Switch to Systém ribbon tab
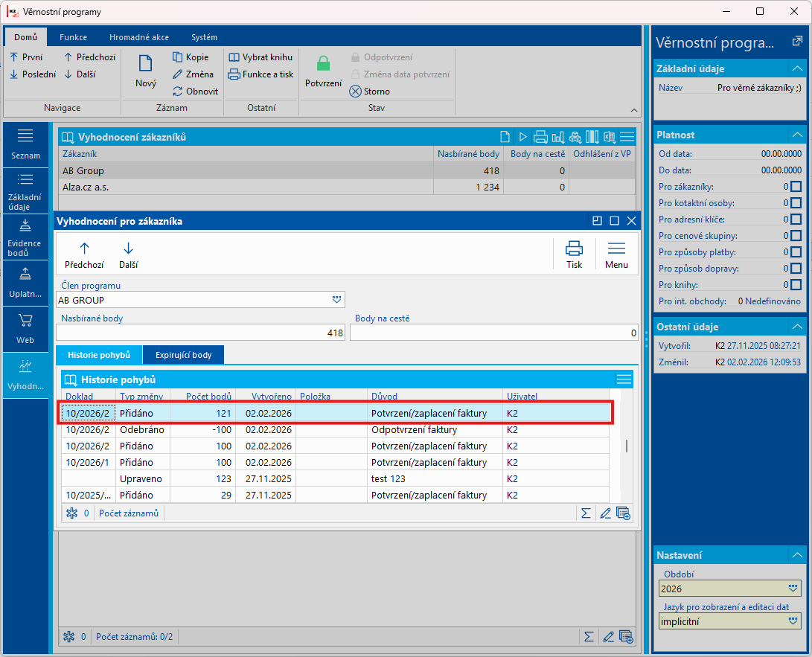The image size is (812, 657). pos(204,37)
